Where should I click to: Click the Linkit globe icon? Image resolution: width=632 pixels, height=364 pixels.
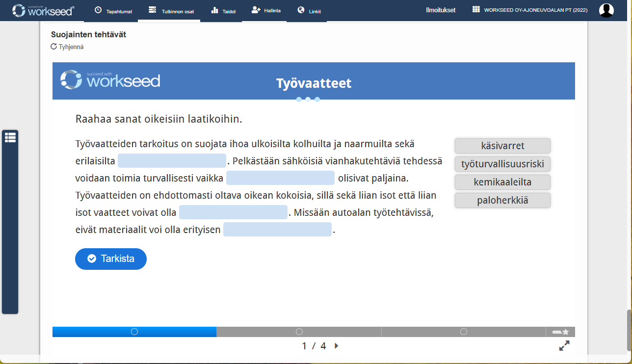pyautogui.click(x=301, y=10)
